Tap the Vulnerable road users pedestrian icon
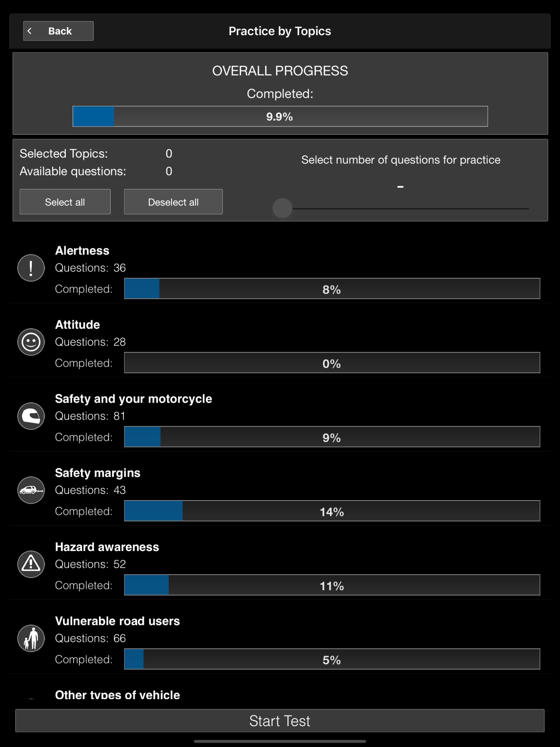Image resolution: width=560 pixels, height=747 pixels. click(31, 638)
